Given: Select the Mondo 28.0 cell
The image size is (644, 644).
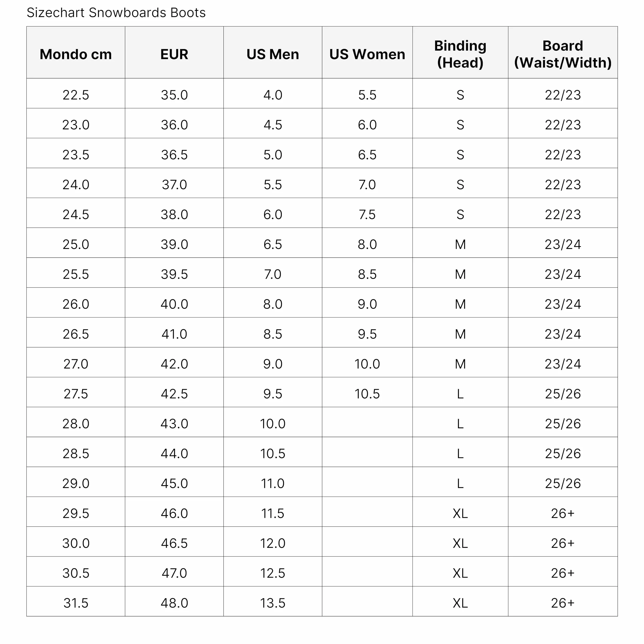Looking at the screenshot, I should (x=76, y=424).
